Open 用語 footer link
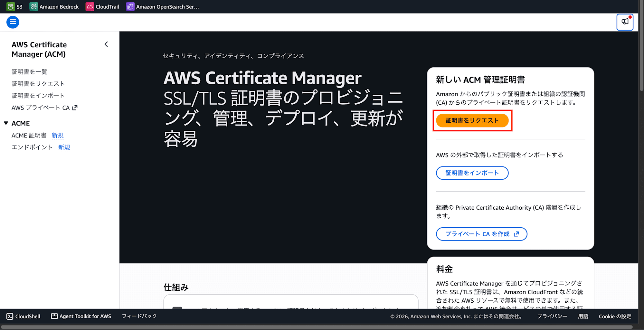644x330 pixels. [x=583, y=316]
